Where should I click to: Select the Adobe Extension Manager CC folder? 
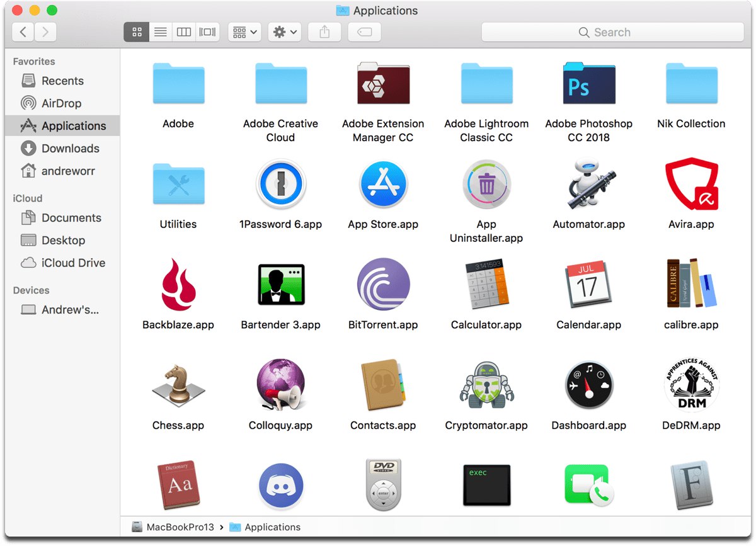point(383,83)
